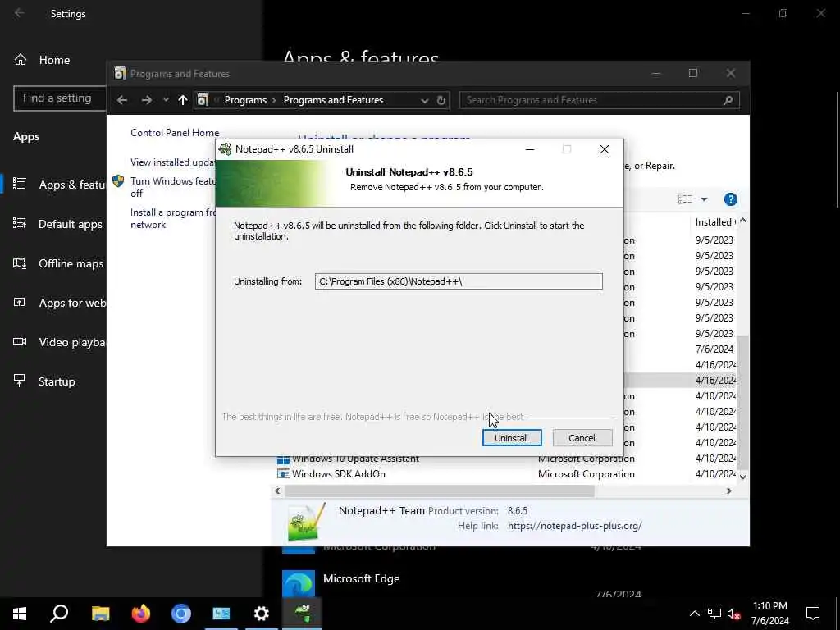
Task: Click Uninstall in the Notepad++ uninstaller
Action: click(x=512, y=438)
